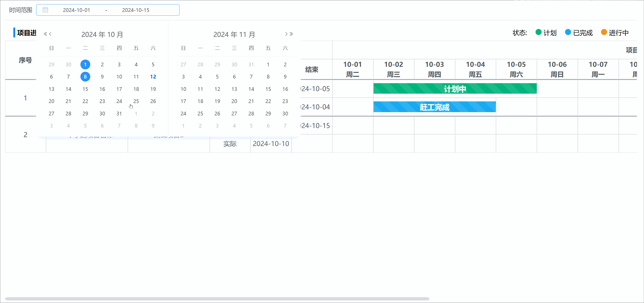The image size is (644, 303).
Task: Go to previous year double-arrow
Action: 45,34
